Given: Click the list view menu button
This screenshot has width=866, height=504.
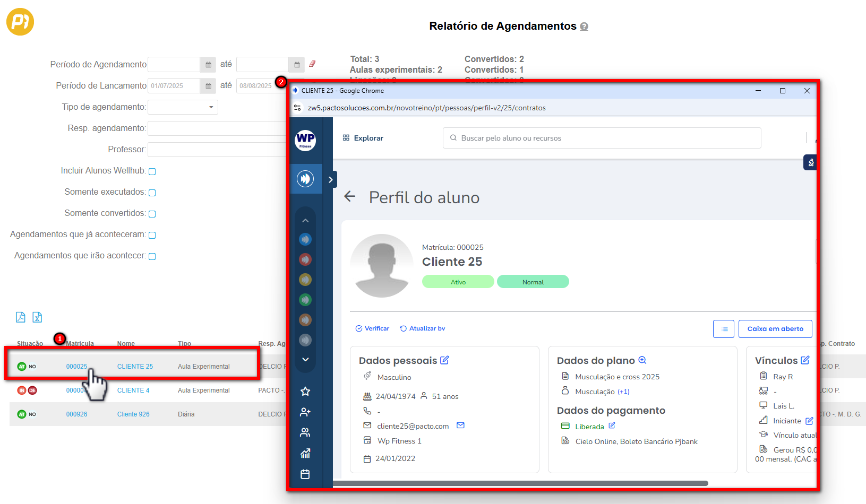Looking at the screenshot, I should (x=724, y=329).
